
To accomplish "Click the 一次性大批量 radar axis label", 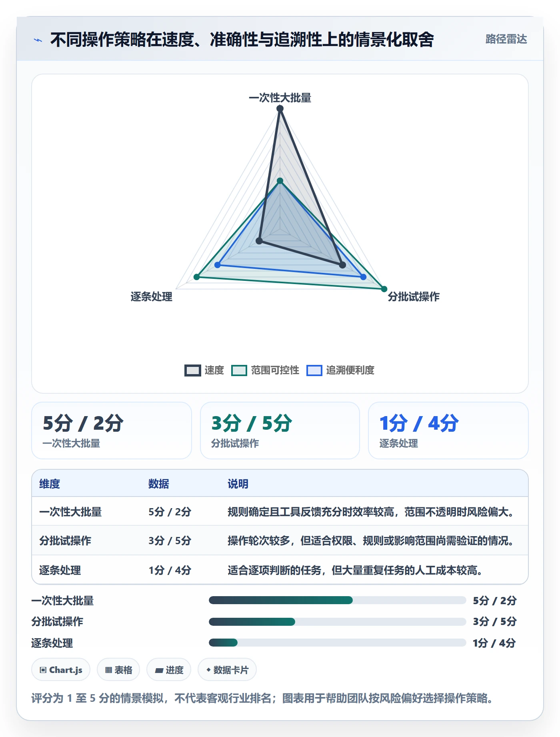I will tap(280, 98).
